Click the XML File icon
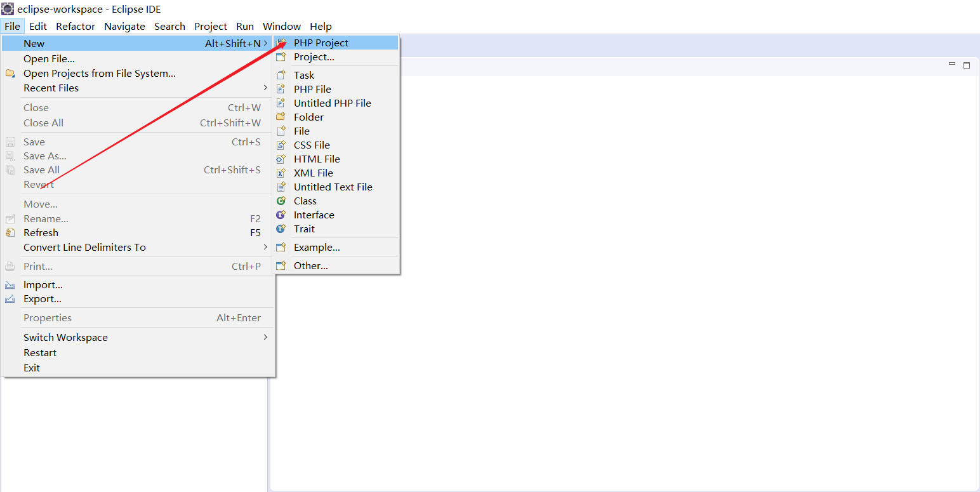The image size is (980, 492). click(x=281, y=173)
